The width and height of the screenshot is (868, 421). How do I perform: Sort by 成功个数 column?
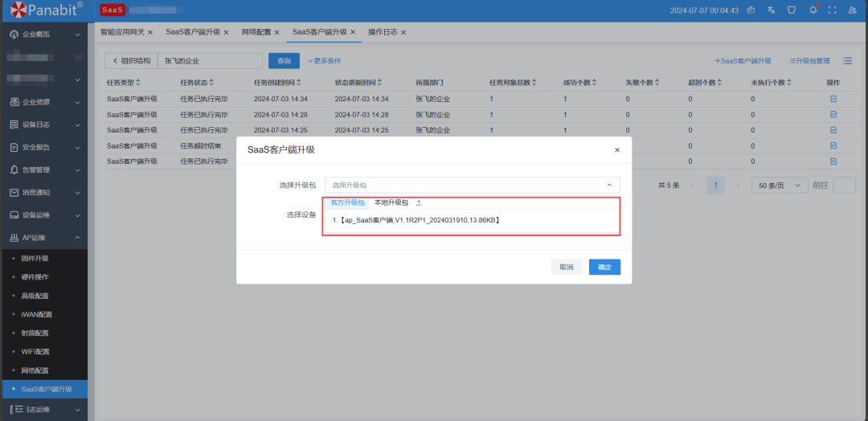pyautogui.click(x=594, y=83)
